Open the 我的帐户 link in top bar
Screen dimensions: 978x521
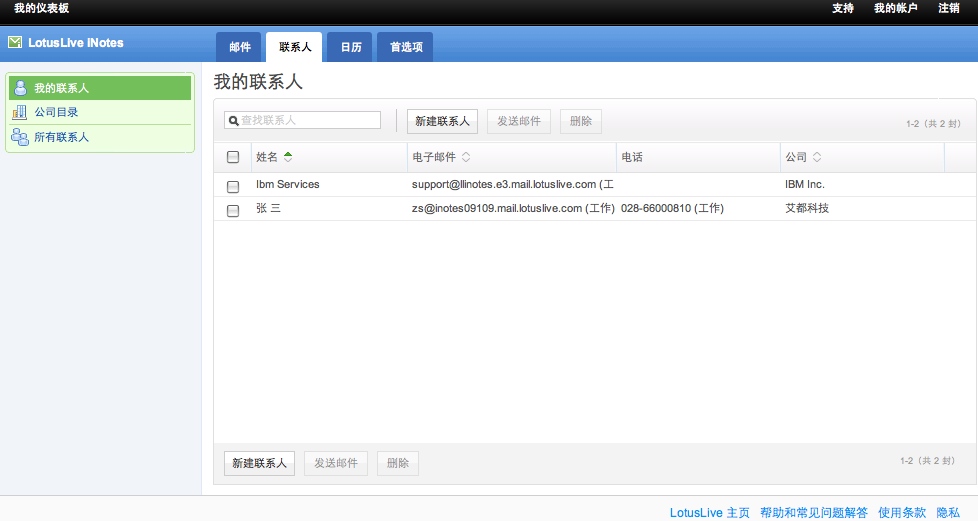click(895, 8)
